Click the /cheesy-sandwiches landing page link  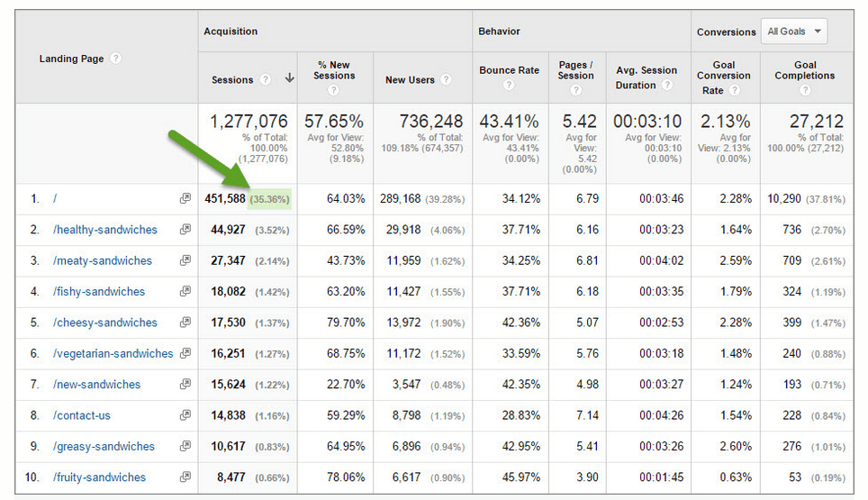(105, 323)
